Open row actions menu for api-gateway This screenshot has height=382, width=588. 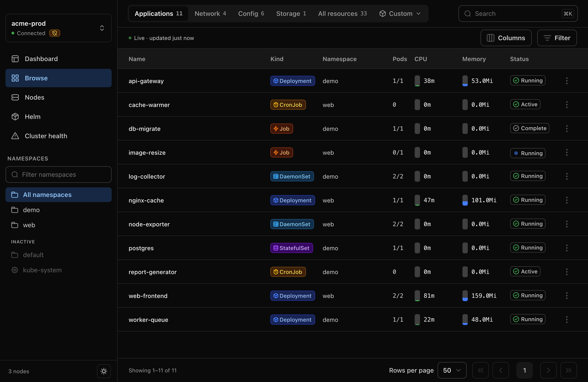pos(567,81)
